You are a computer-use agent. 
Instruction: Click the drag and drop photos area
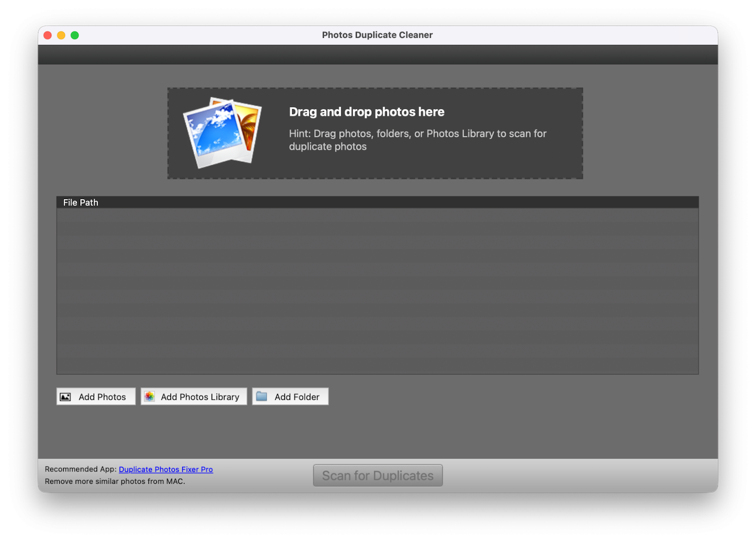pos(375,133)
